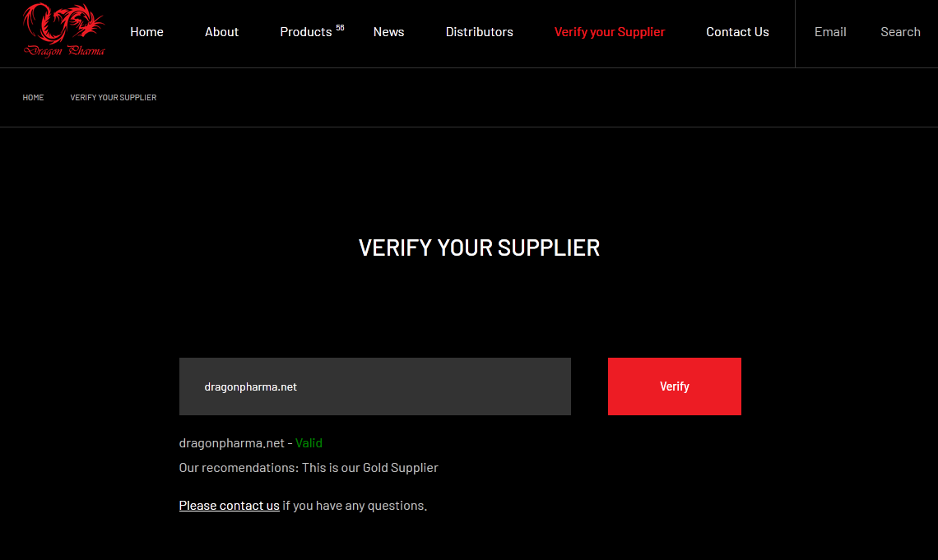Image resolution: width=938 pixels, height=560 pixels.
Task: Click the Gold Supplier recommendation text
Action: point(309,468)
